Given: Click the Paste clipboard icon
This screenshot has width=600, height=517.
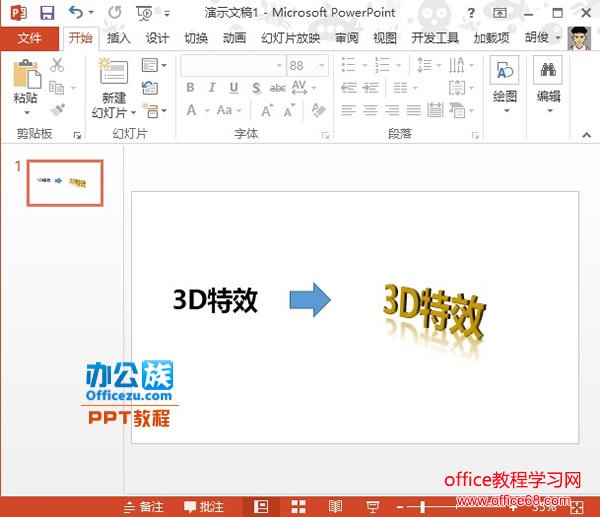Looking at the screenshot, I should tap(26, 73).
